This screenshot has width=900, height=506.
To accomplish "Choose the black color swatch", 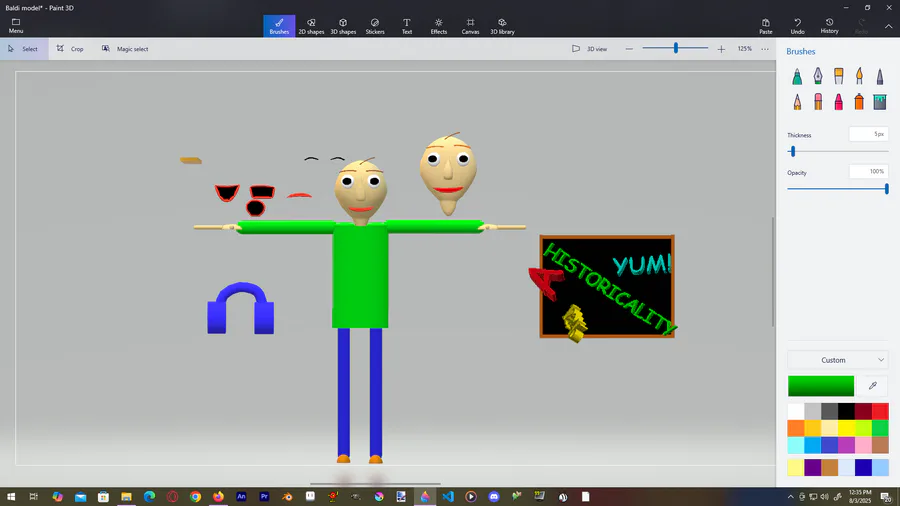I will (846, 411).
